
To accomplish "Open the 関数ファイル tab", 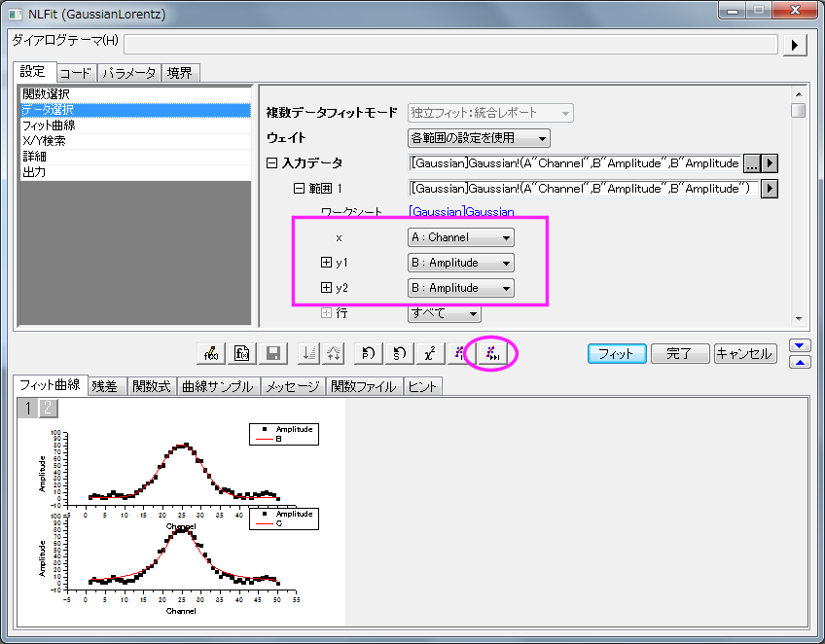I will tap(364, 387).
